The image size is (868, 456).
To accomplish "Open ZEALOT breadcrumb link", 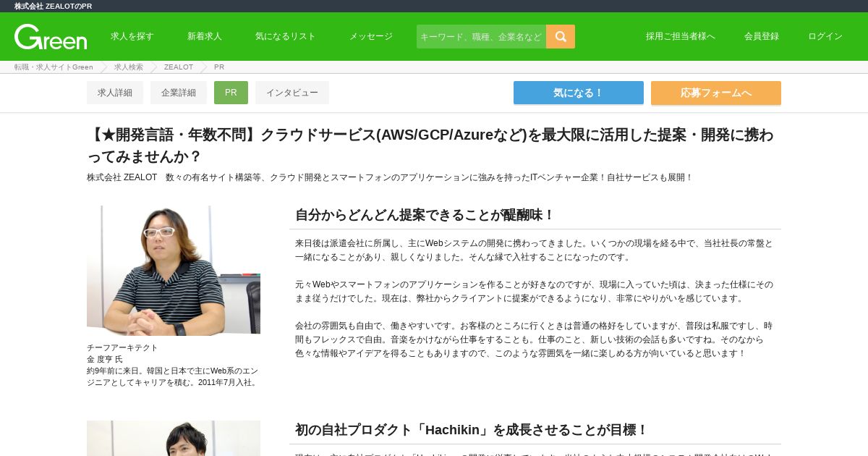I will pos(179,67).
